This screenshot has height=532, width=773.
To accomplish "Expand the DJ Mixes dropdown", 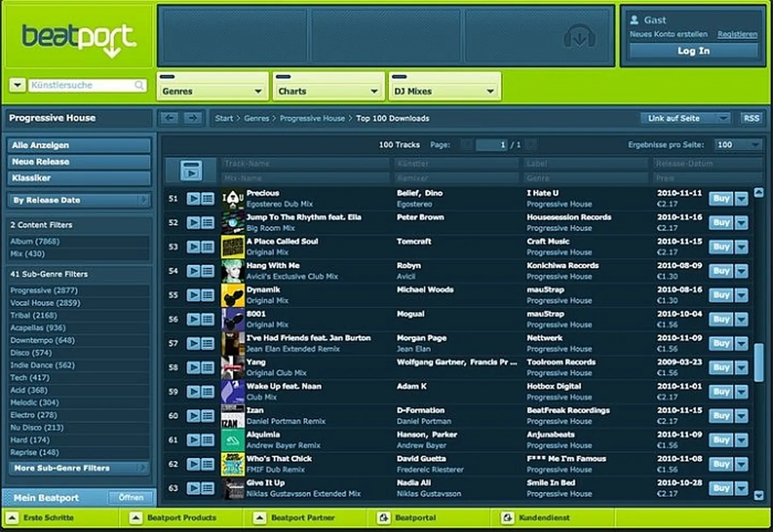I will point(444,91).
